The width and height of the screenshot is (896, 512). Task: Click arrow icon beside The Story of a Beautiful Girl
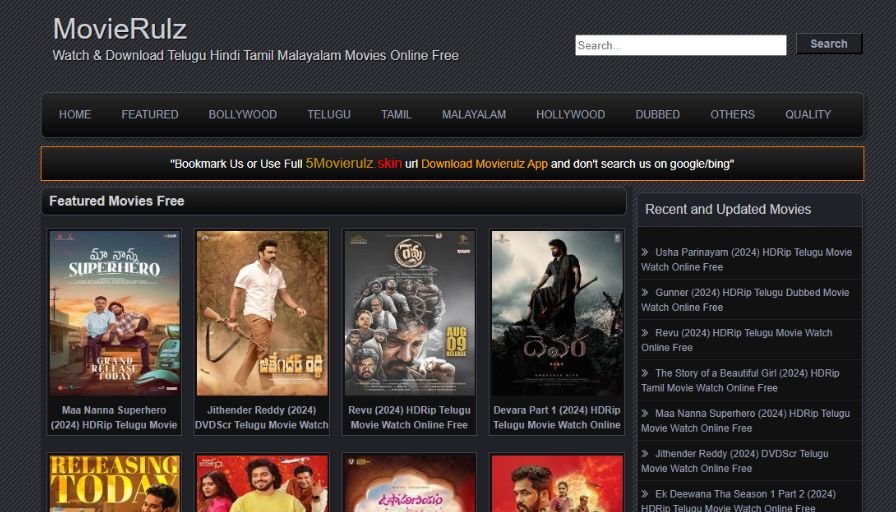[645, 373]
